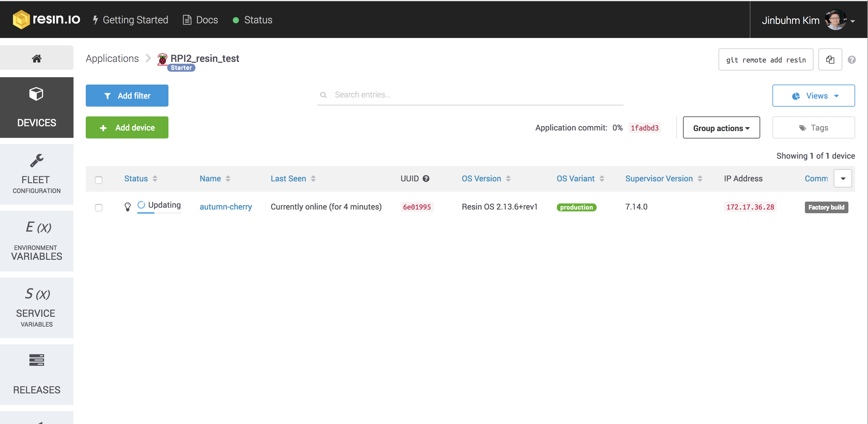Image resolution: width=868 pixels, height=424 pixels.
Task: Click the commit hash 1fadbd3
Action: (x=644, y=128)
